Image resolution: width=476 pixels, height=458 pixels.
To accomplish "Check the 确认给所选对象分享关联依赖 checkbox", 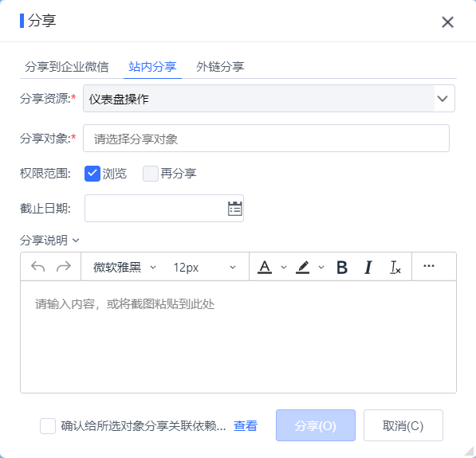I will click(x=48, y=426).
